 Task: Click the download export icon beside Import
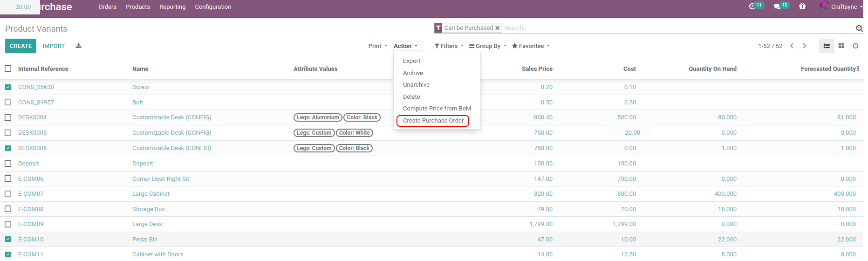tap(79, 46)
